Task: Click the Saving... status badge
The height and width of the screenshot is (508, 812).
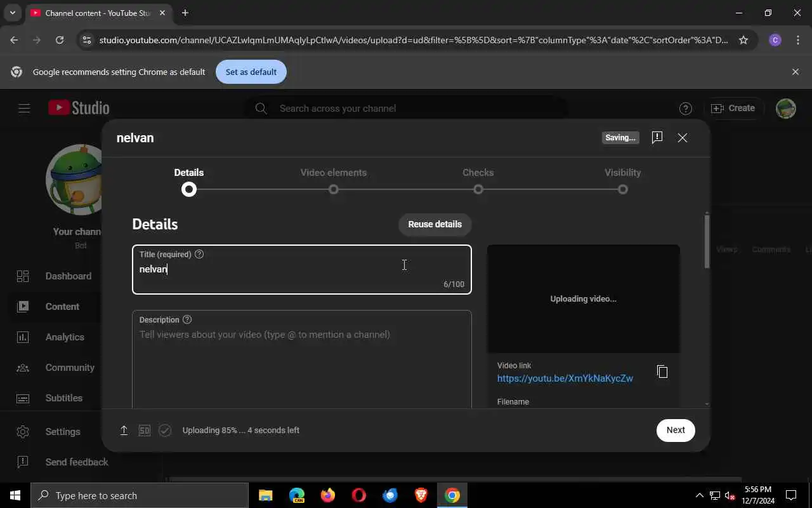Action: coord(620,138)
